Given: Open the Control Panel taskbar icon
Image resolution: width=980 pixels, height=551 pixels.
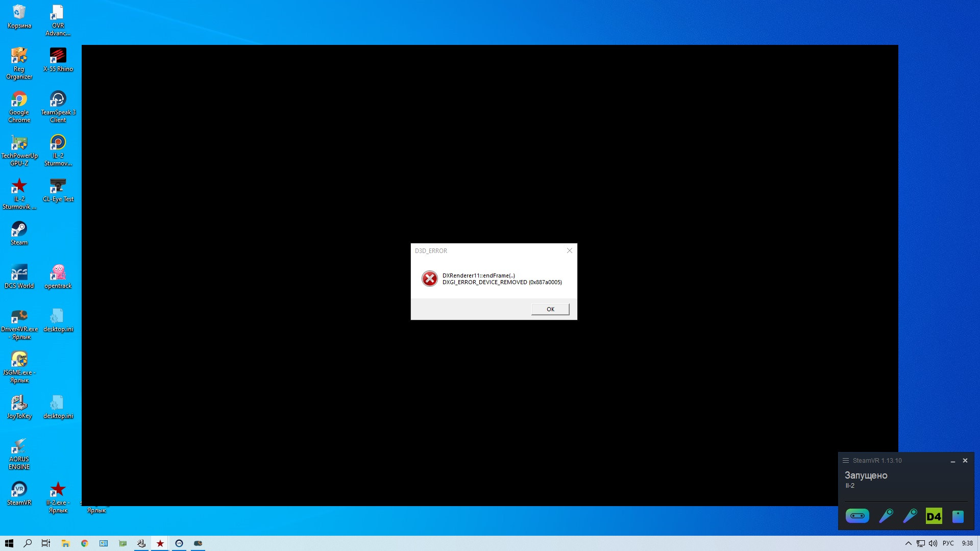Looking at the screenshot, I should (x=104, y=543).
